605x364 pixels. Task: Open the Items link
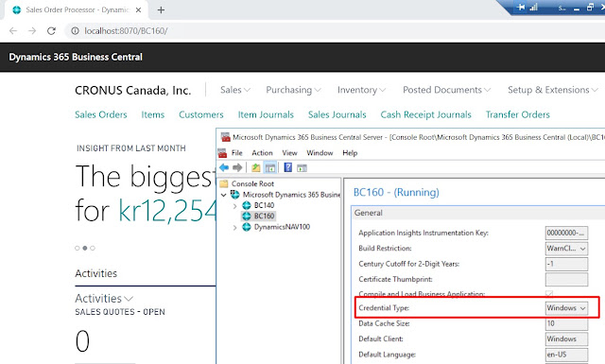(x=153, y=114)
